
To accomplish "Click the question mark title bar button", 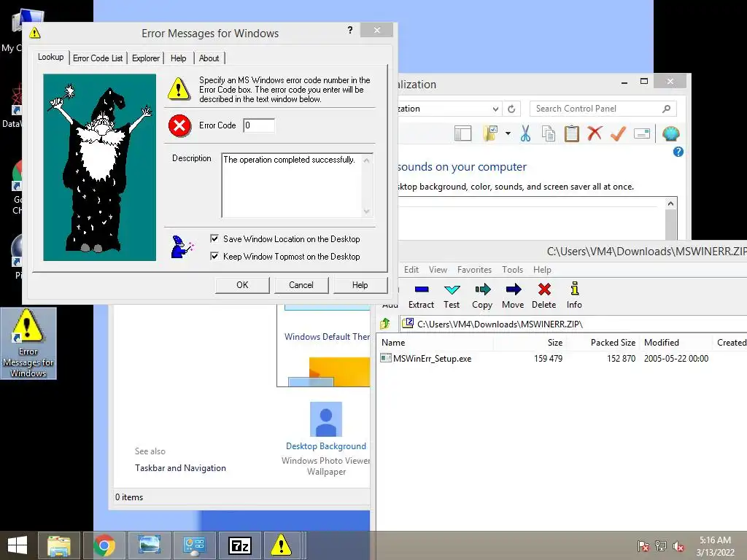I will (x=350, y=30).
